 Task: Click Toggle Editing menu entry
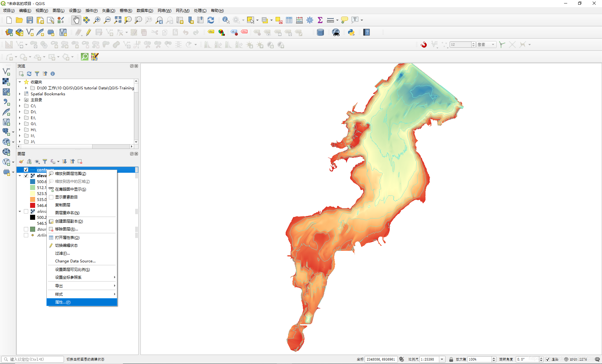[x=82, y=245]
